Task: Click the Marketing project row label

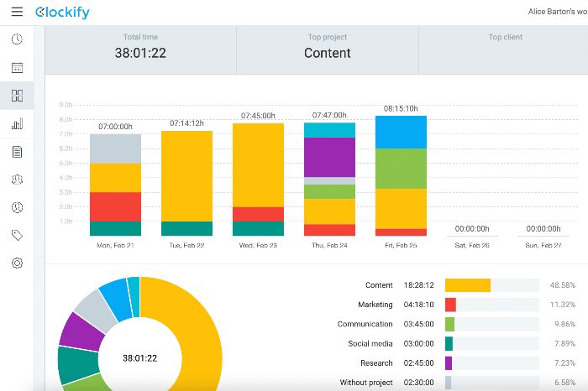Action: (x=375, y=305)
